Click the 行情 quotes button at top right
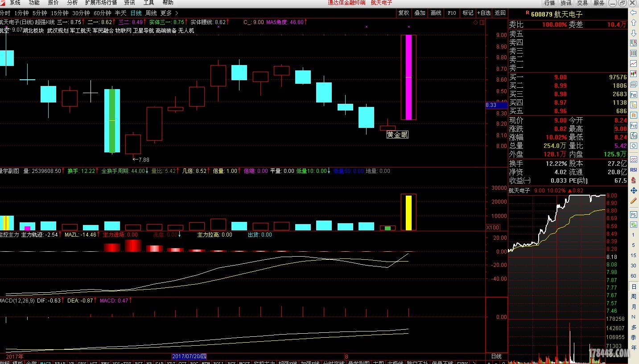The width and height of the screenshot is (639, 364). [549, 3]
